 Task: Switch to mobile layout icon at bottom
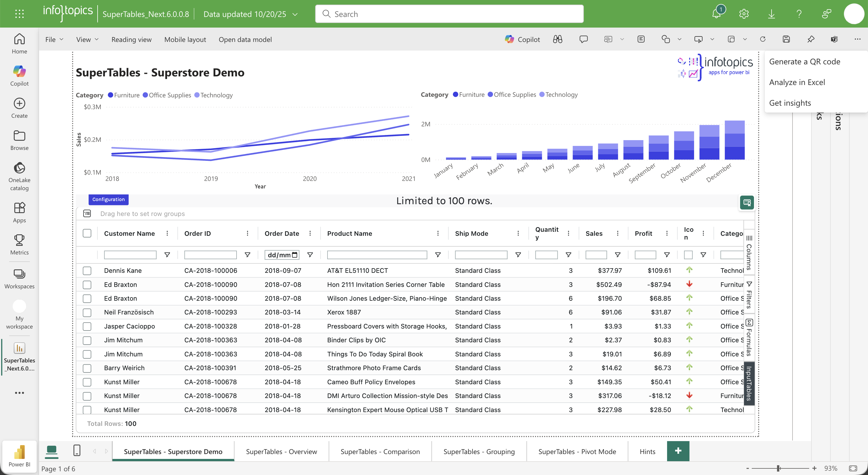coord(77,450)
